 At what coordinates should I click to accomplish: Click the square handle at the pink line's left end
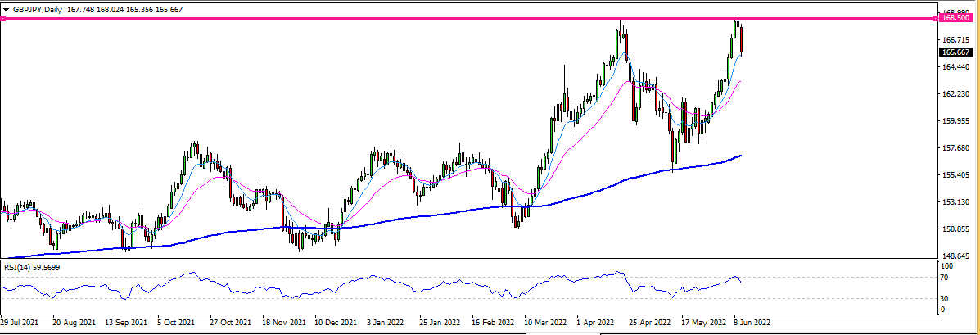(x=2, y=19)
